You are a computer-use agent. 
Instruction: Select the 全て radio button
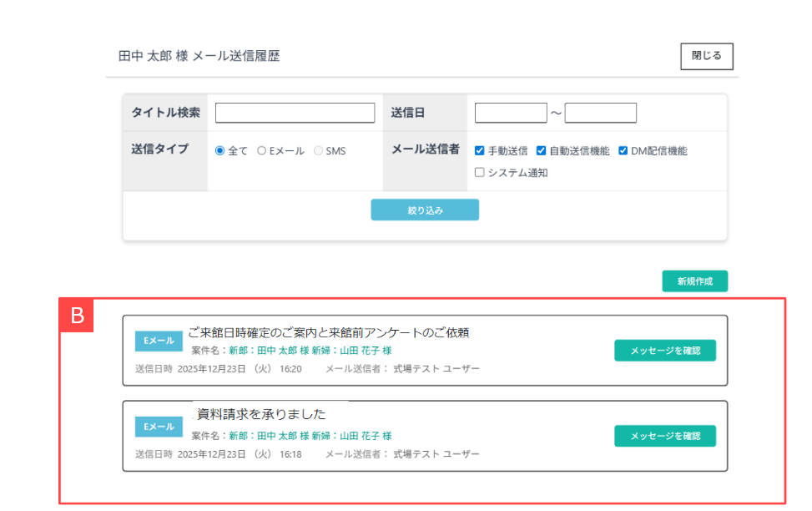(220, 151)
